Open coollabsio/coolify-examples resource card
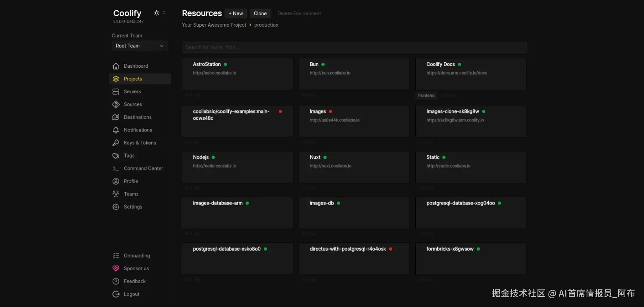The image size is (644, 307). point(238,121)
